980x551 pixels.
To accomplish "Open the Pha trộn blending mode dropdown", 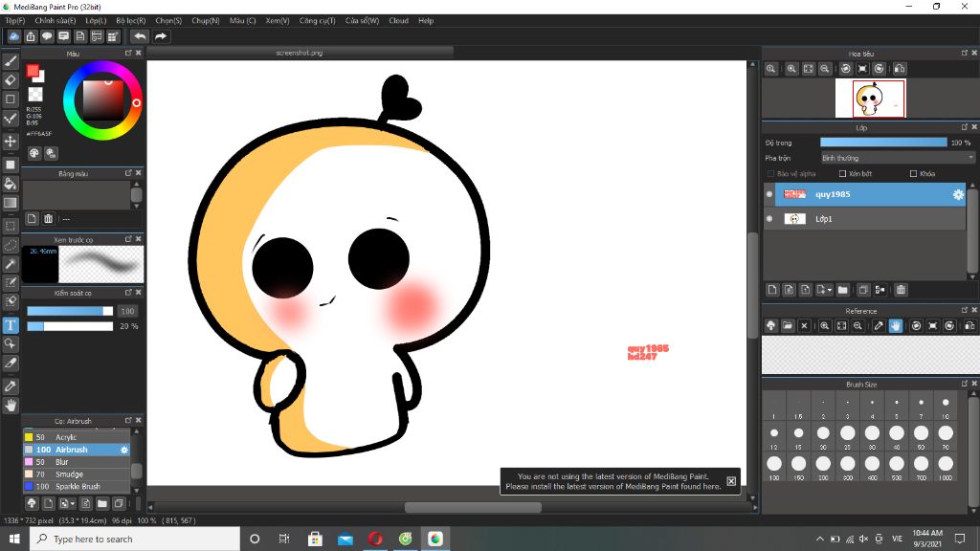I will (x=898, y=158).
